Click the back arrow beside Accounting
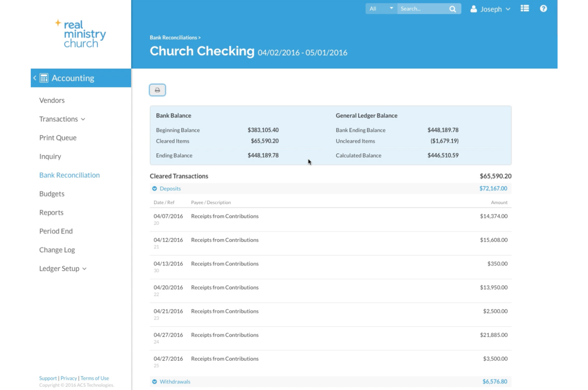Screen dimensions: 588x390 (x=35, y=78)
